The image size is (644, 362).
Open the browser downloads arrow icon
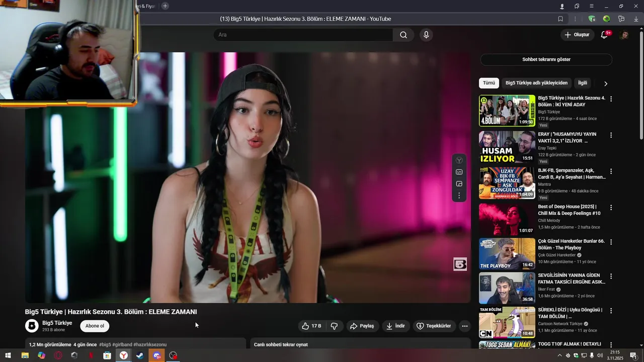(x=636, y=19)
